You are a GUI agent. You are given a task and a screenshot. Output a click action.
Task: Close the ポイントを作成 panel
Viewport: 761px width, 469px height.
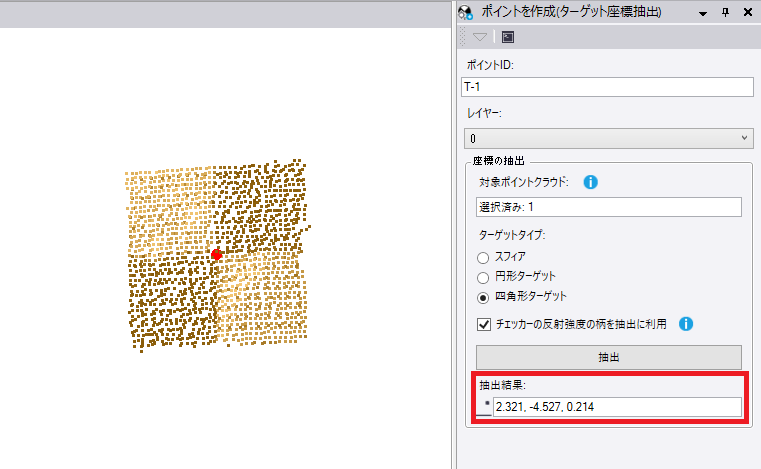(x=748, y=13)
